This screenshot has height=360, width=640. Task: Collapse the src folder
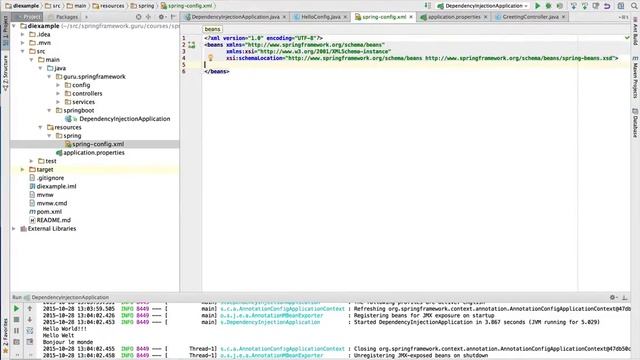[22, 51]
